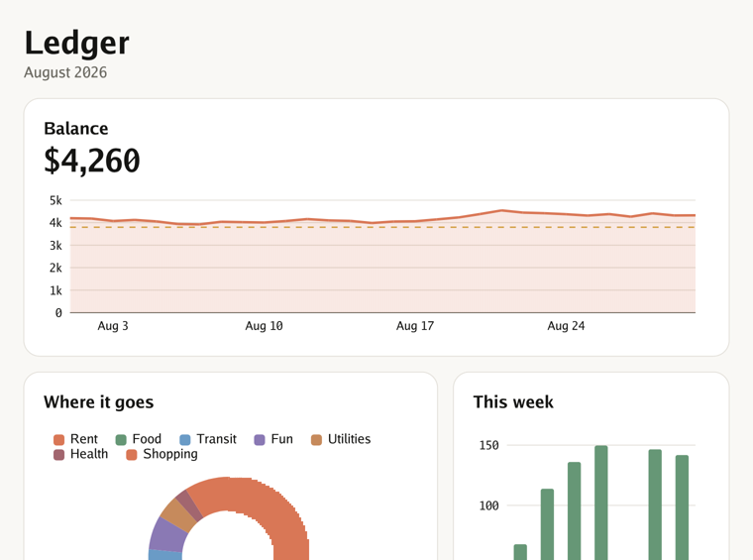Click the blue Transit donut segment
The height and width of the screenshot is (560, 753).
165,555
